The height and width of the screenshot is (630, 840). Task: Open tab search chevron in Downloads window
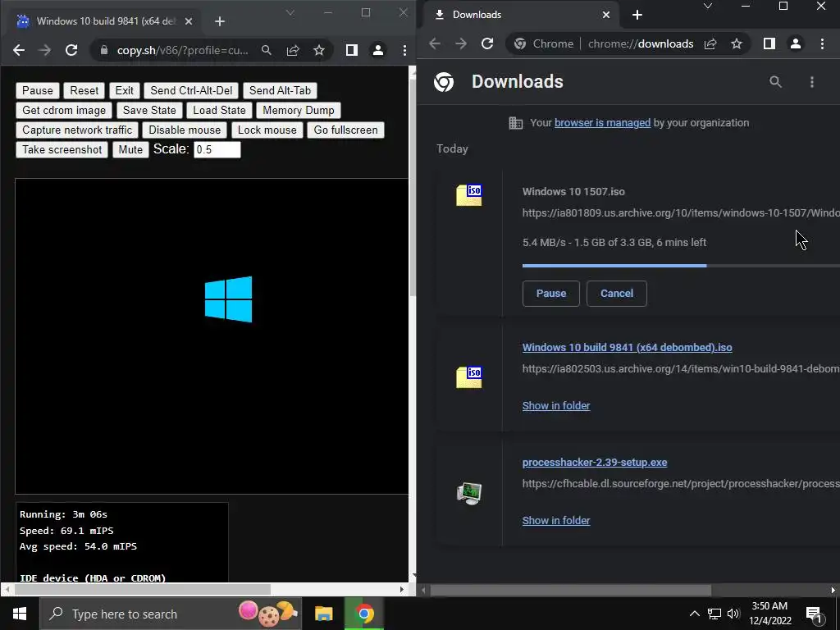[x=708, y=7]
